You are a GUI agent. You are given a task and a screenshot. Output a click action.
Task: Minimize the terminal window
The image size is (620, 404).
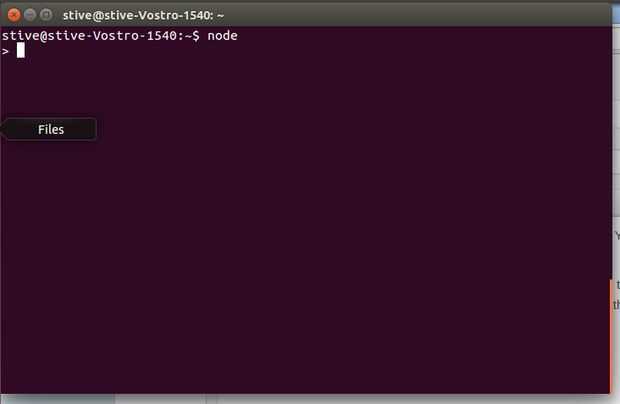30,15
